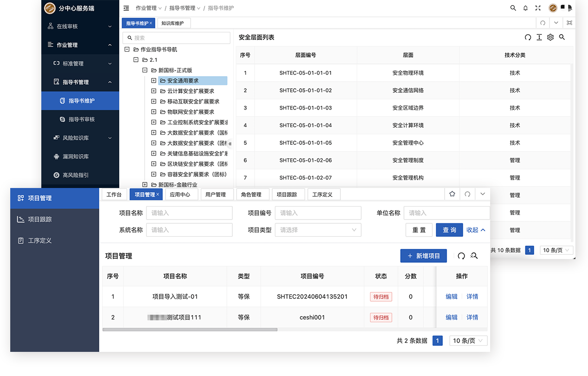The image size is (588, 376).
Task: Click 编辑 for 项目导入测试-01
Action: [452, 297]
